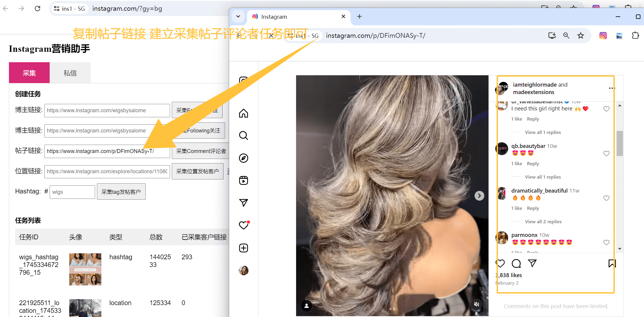Open iamteighlormade profile link
This screenshot has height=317, width=644.
(535, 85)
